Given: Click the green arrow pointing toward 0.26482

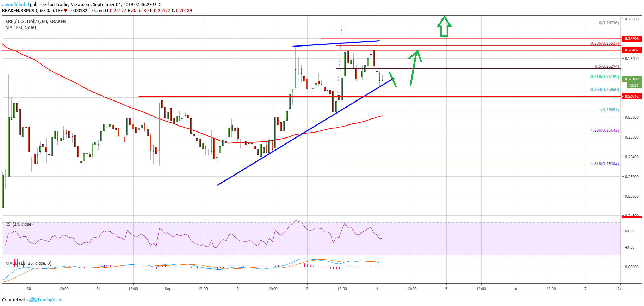Looking at the screenshot, I should 415,68.
